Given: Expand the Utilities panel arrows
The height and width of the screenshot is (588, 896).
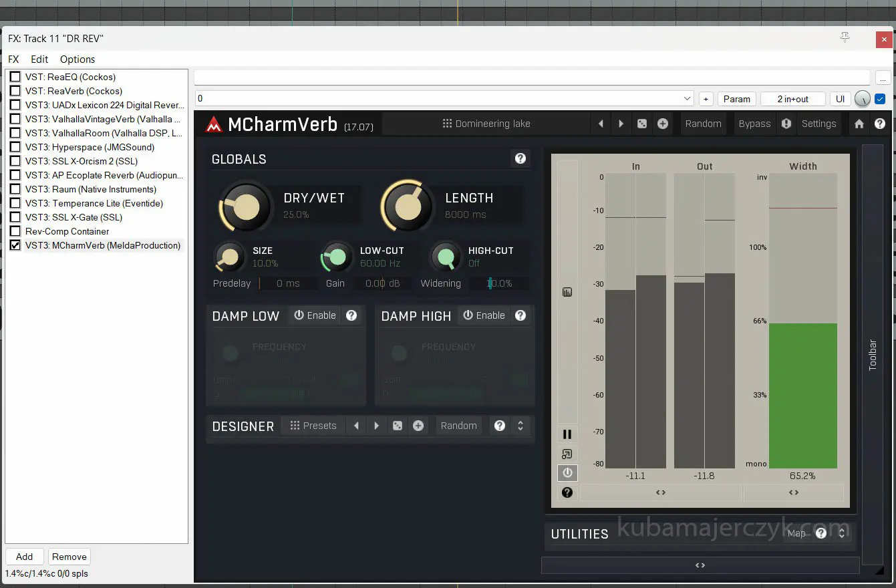Looking at the screenshot, I should (842, 533).
